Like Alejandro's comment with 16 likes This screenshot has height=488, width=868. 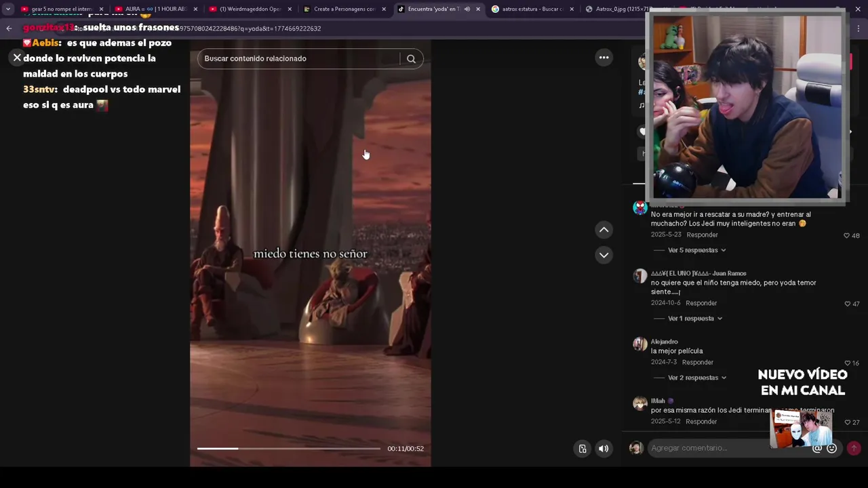pyautogui.click(x=847, y=363)
